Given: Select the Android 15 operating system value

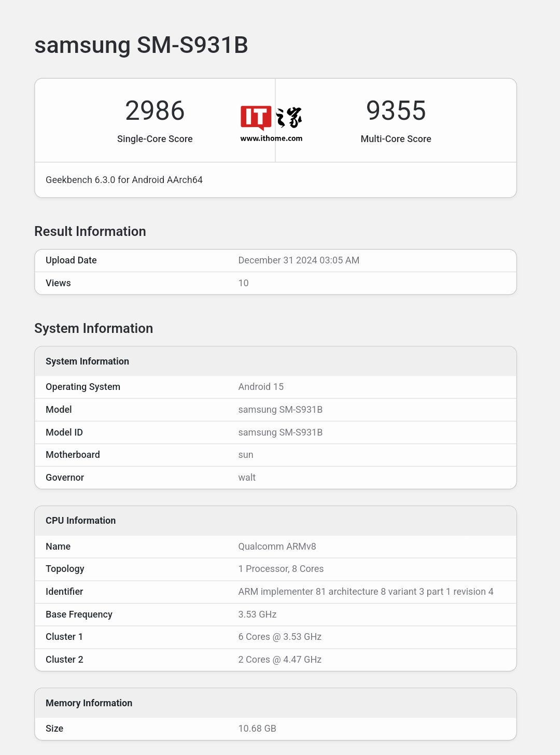Looking at the screenshot, I should 261,387.
